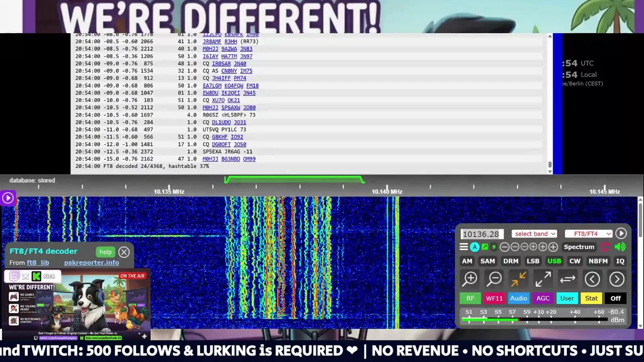
Task: Click the black Off tab
Action: 616,298
